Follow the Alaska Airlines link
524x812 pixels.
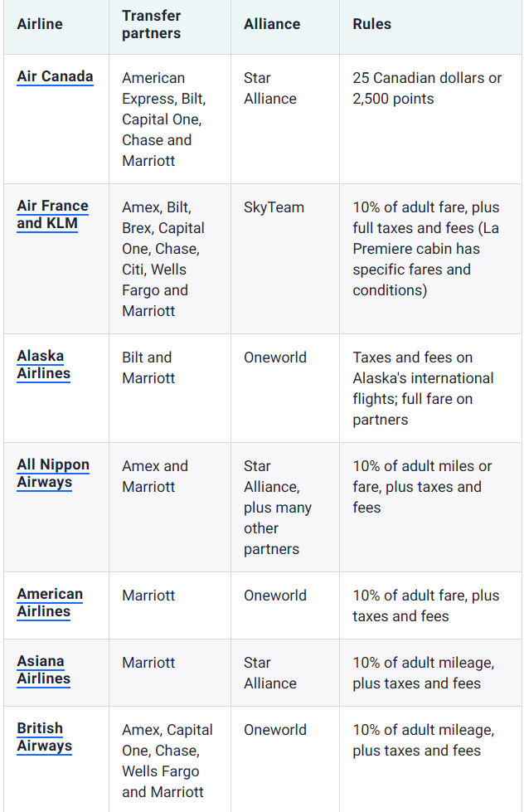tap(43, 364)
